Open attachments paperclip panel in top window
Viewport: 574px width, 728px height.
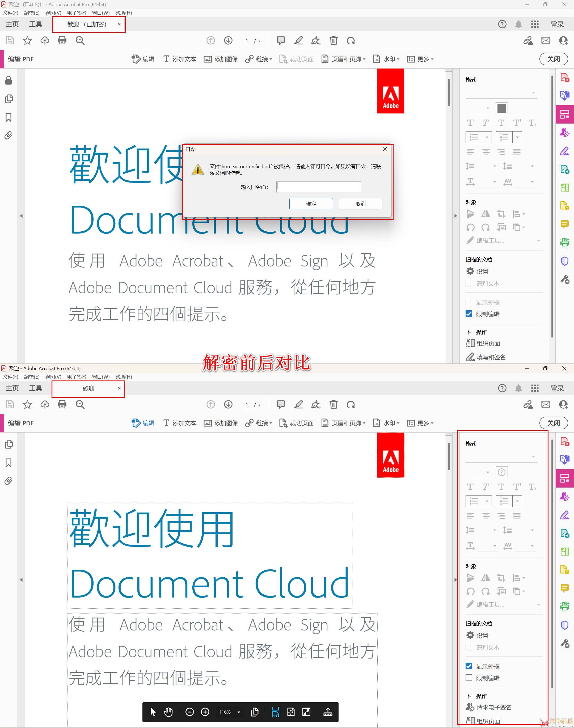coord(9,136)
